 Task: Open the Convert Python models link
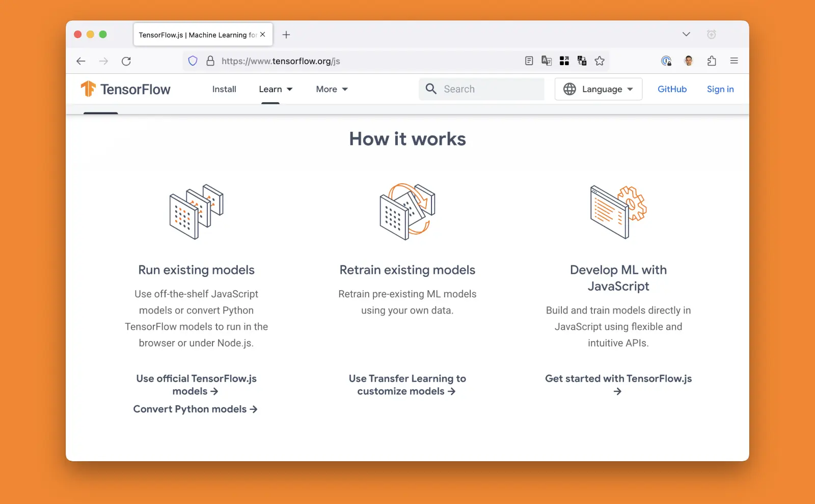point(196,409)
